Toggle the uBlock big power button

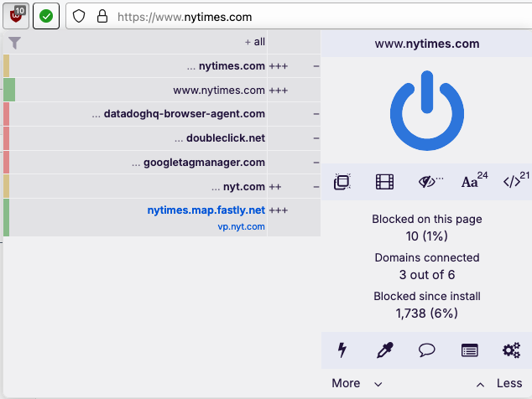point(427,111)
